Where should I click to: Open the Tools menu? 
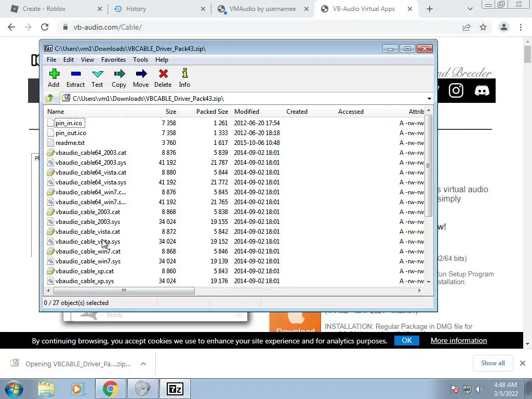[140, 60]
